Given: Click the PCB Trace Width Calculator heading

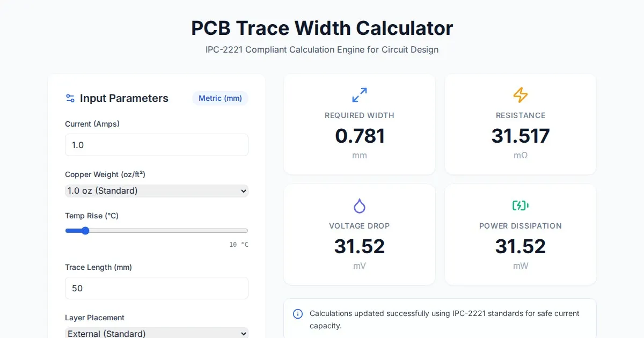Looking at the screenshot, I should (x=322, y=28).
